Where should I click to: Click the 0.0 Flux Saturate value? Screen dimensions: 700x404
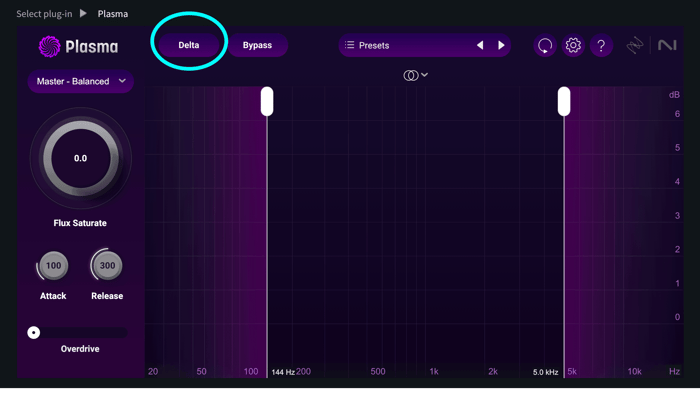80,158
